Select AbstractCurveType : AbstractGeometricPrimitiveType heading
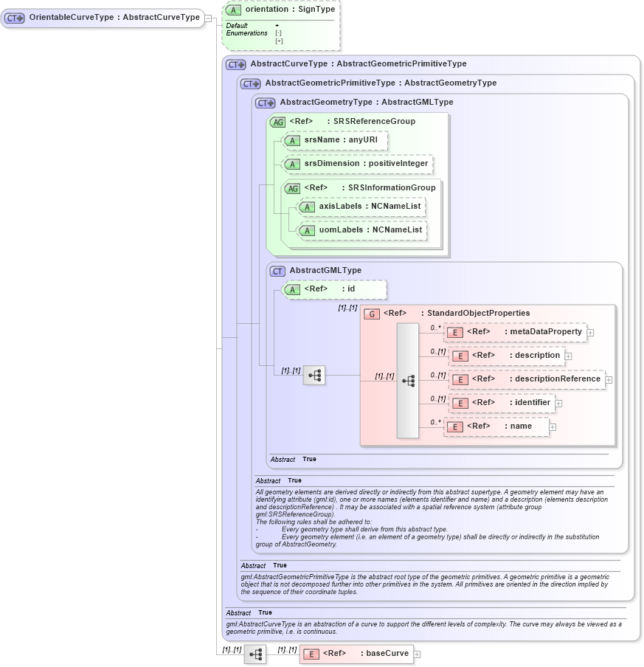The width and height of the screenshot is (644, 667). [x=359, y=63]
